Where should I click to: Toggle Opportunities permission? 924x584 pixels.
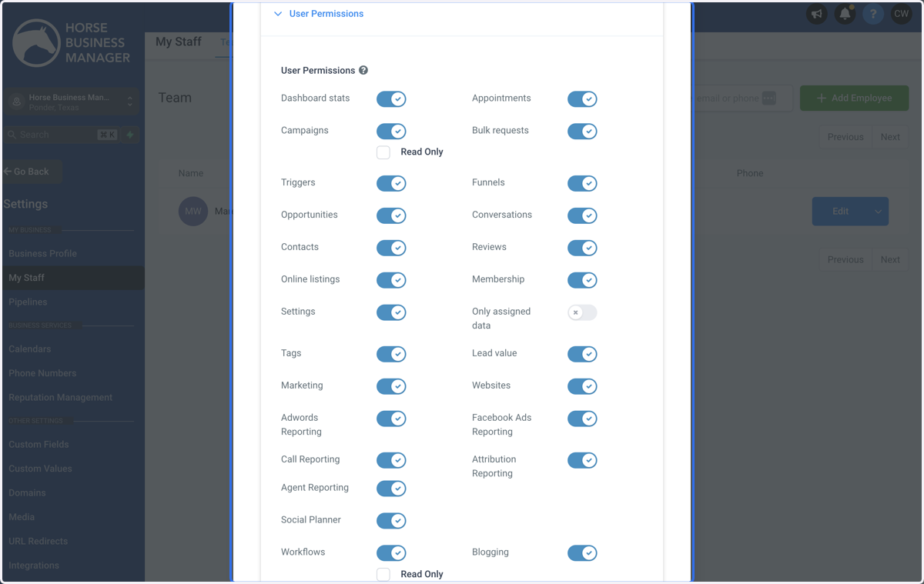click(x=391, y=216)
